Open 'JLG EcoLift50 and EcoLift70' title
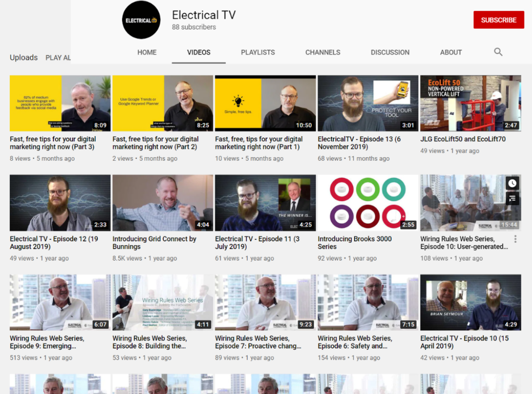The height and width of the screenshot is (394, 532). point(463,139)
